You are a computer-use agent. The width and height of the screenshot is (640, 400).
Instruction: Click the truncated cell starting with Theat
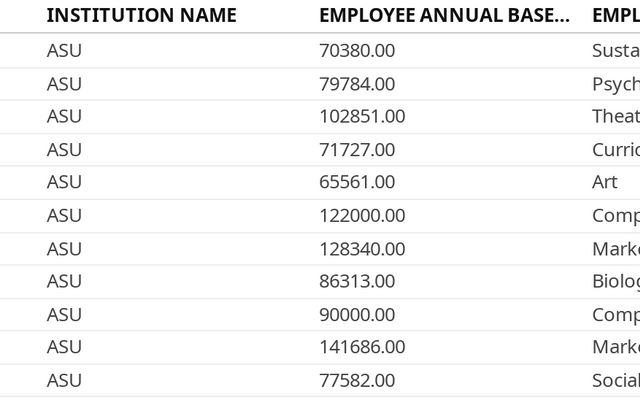616,116
